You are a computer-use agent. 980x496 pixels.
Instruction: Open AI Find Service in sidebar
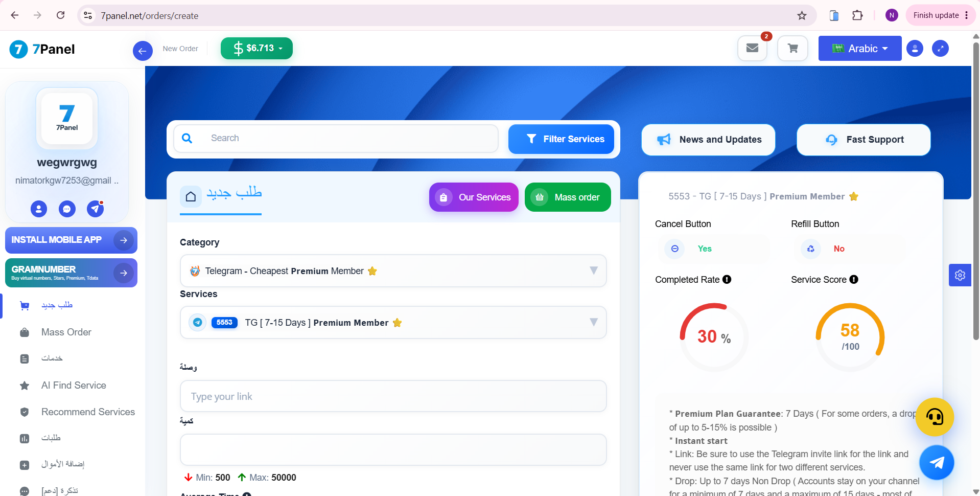tap(74, 386)
